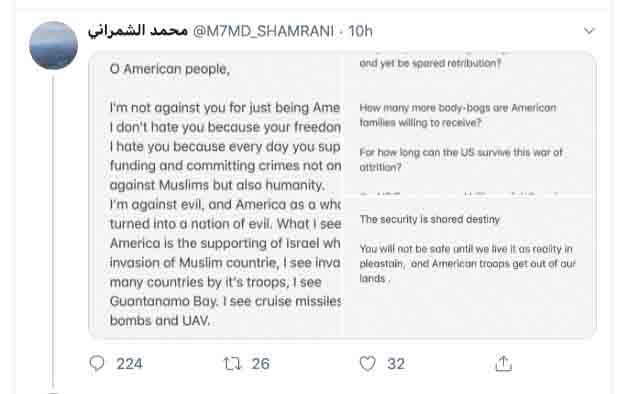
Task: Open the share tweet icon
Action: pyautogui.click(x=503, y=363)
